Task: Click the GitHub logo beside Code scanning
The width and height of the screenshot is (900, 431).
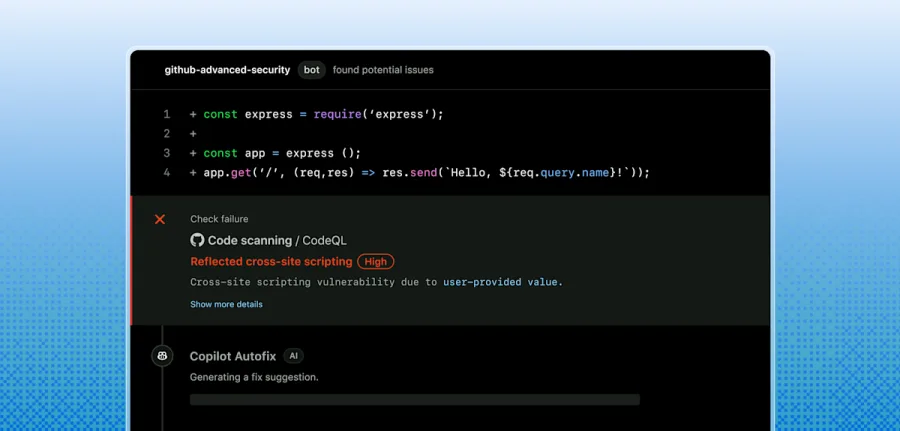Action: [197, 240]
